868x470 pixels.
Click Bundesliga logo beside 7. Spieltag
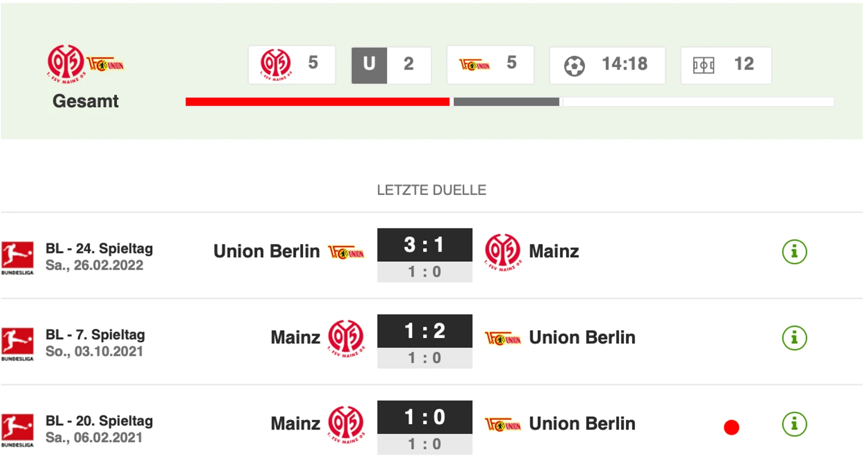pos(18,344)
